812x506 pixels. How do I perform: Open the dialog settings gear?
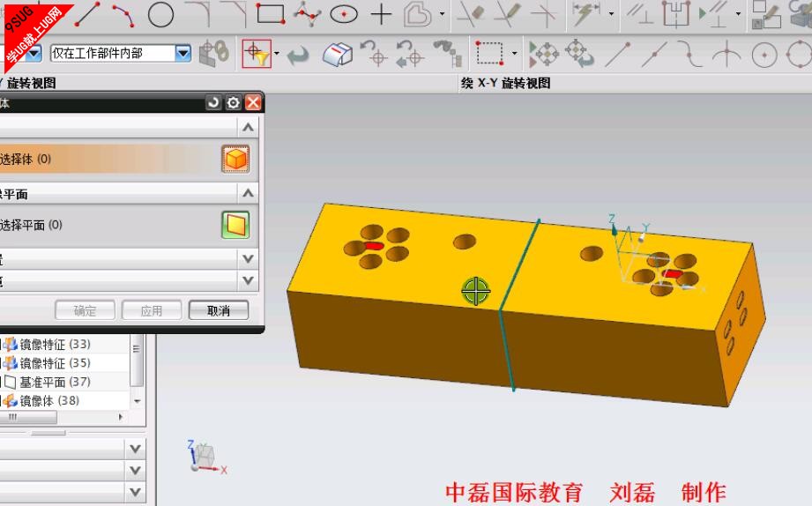[x=233, y=102]
